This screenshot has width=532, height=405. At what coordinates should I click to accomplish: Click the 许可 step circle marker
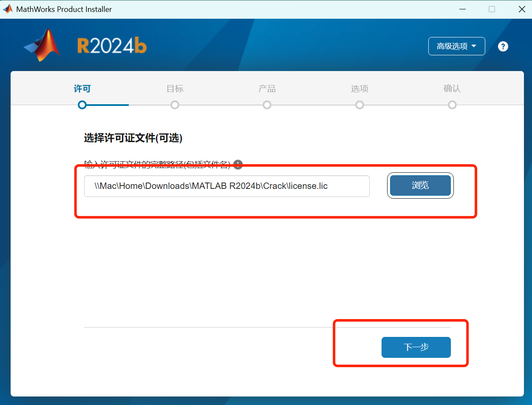pos(82,105)
